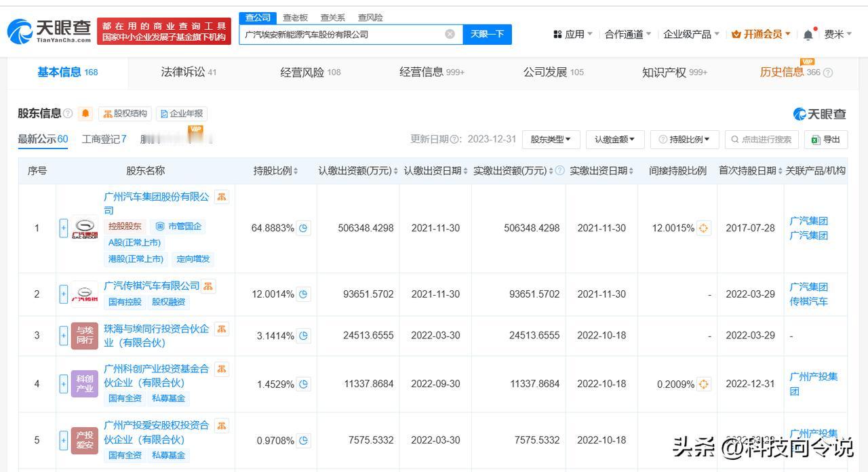The height and width of the screenshot is (472, 868).
Task: Open the 股东类型 filter dropdown
Action: coord(551,140)
